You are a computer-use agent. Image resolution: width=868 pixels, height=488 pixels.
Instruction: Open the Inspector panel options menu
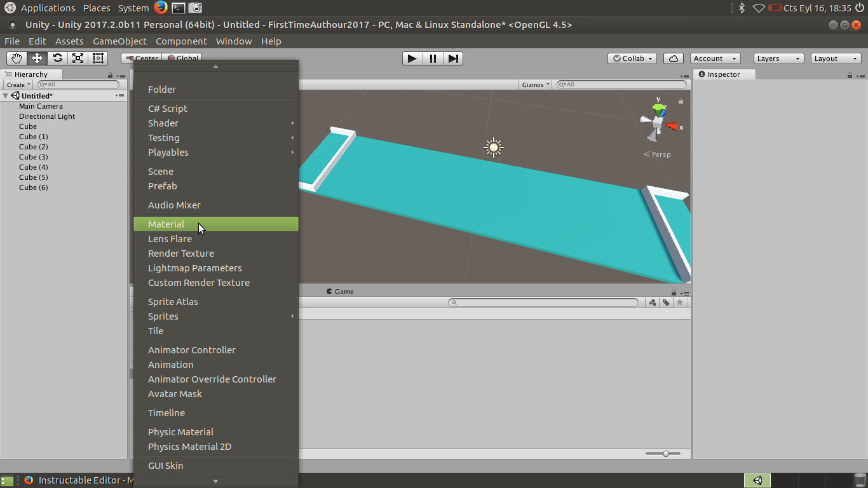[861, 75]
